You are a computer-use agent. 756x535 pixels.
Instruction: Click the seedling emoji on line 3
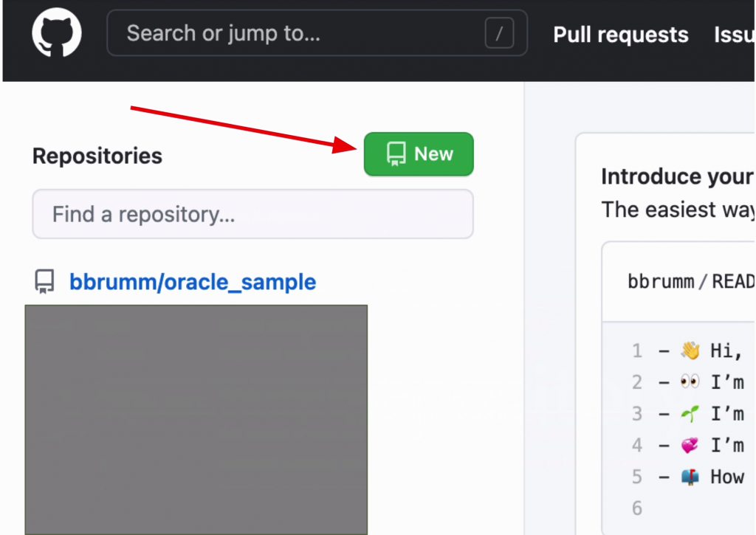(x=690, y=414)
